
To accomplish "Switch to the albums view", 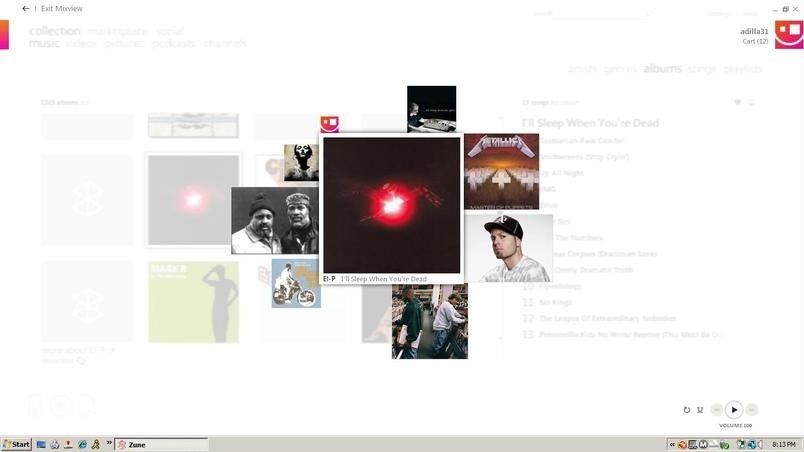I will pos(662,69).
